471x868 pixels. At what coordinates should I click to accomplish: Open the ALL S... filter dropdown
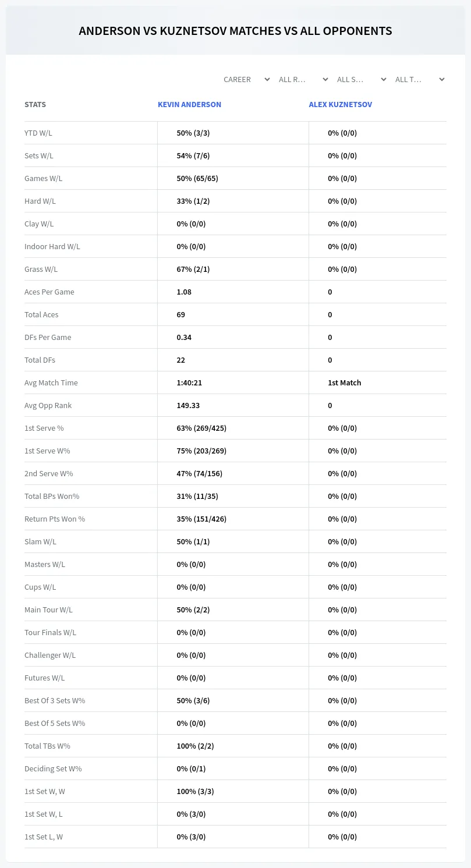click(x=362, y=79)
